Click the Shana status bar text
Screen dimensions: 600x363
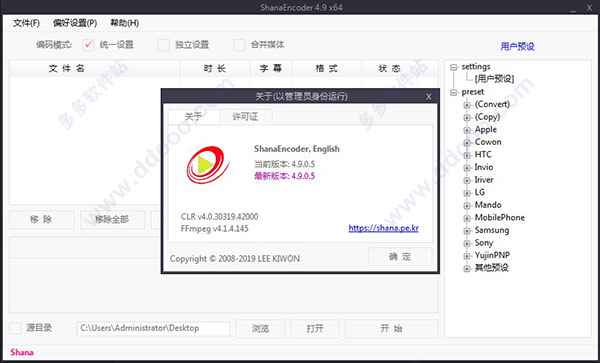pyautogui.click(x=22, y=352)
